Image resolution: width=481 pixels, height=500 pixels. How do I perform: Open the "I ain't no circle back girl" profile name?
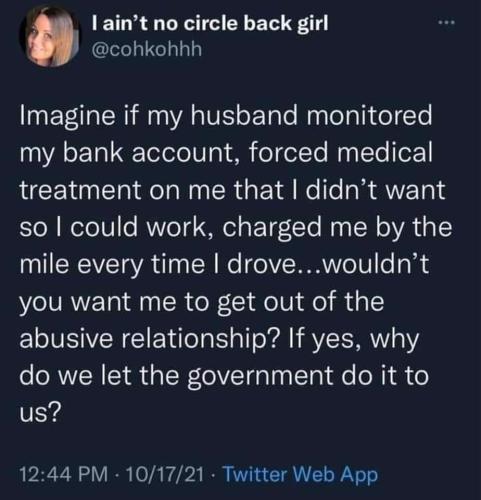point(210,24)
